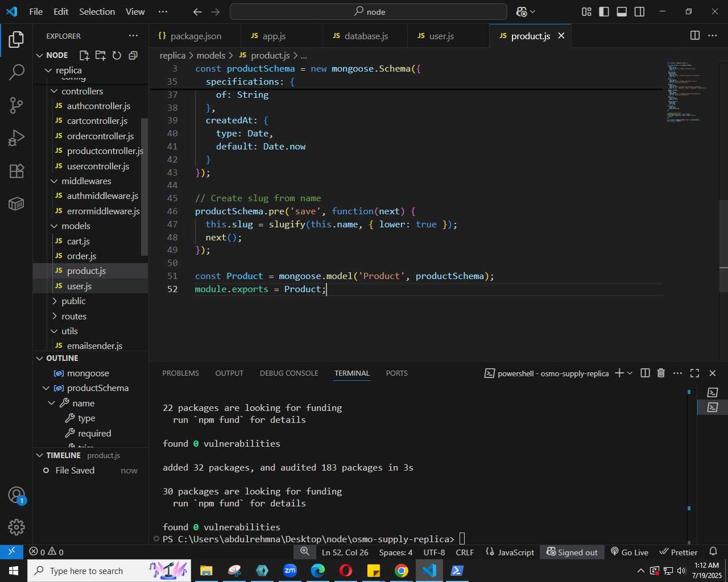728x582 pixels.
Task: Maximize the terminal panel size
Action: pos(694,373)
